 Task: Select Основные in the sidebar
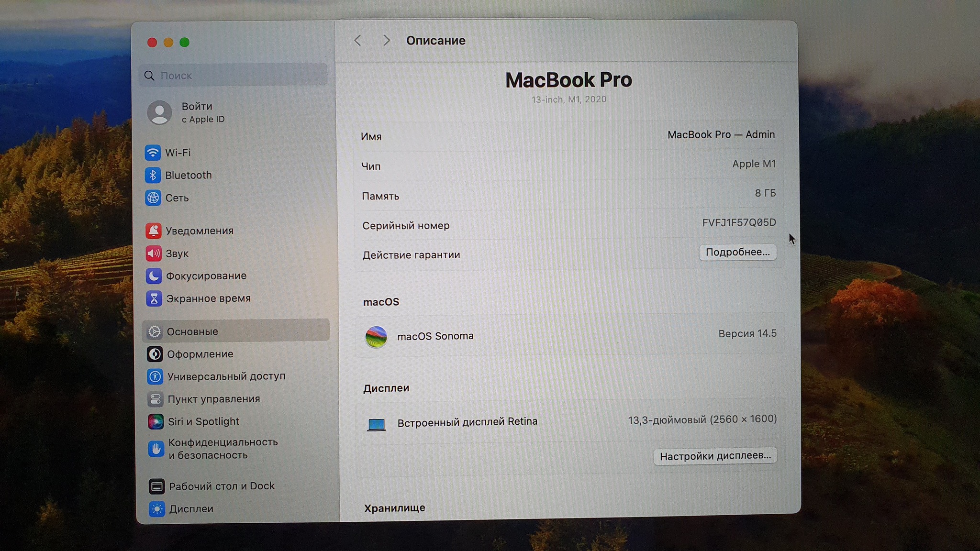[192, 331]
